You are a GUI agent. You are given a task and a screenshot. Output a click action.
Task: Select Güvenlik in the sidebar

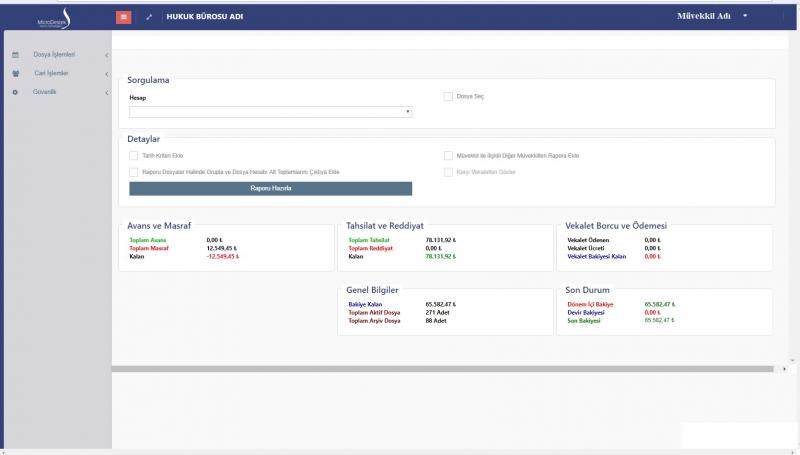pyautogui.click(x=45, y=92)
